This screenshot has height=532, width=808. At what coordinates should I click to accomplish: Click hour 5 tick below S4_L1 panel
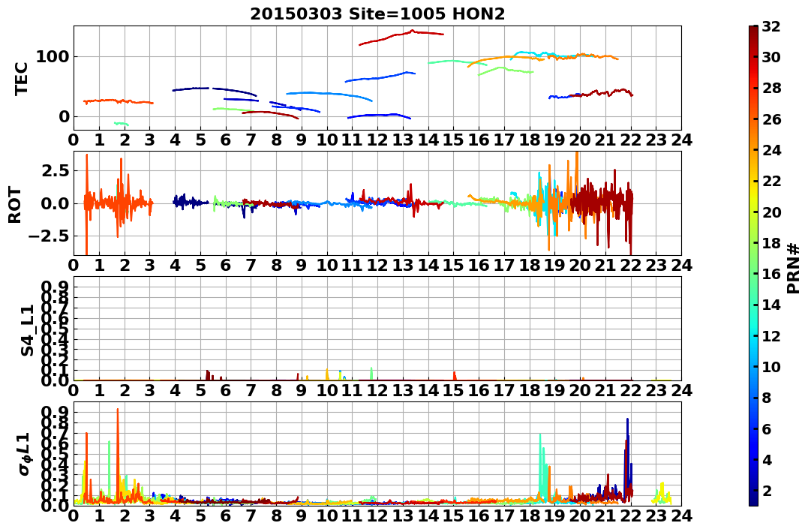[x=200, y=390]
